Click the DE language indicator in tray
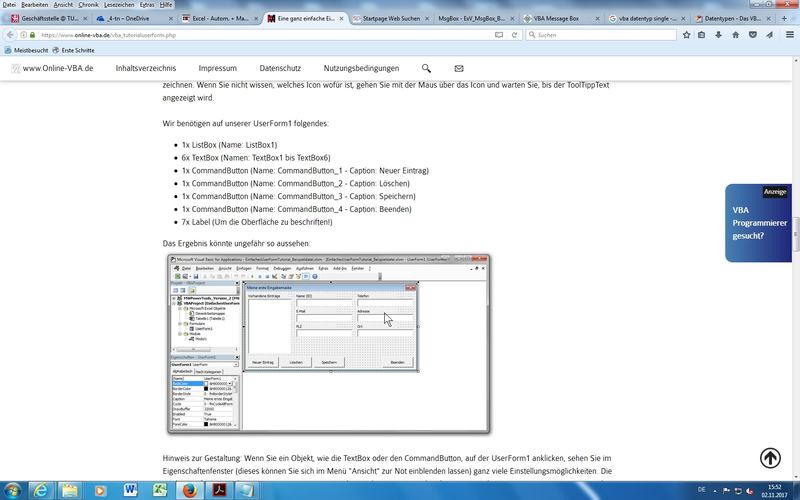Viewport: 800px width, 500px height. (702, 490)
